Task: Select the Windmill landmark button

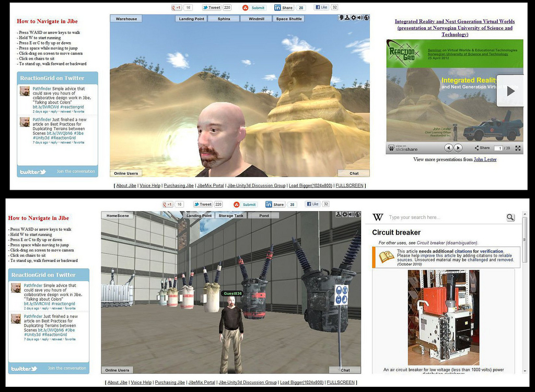Action: 256,19
